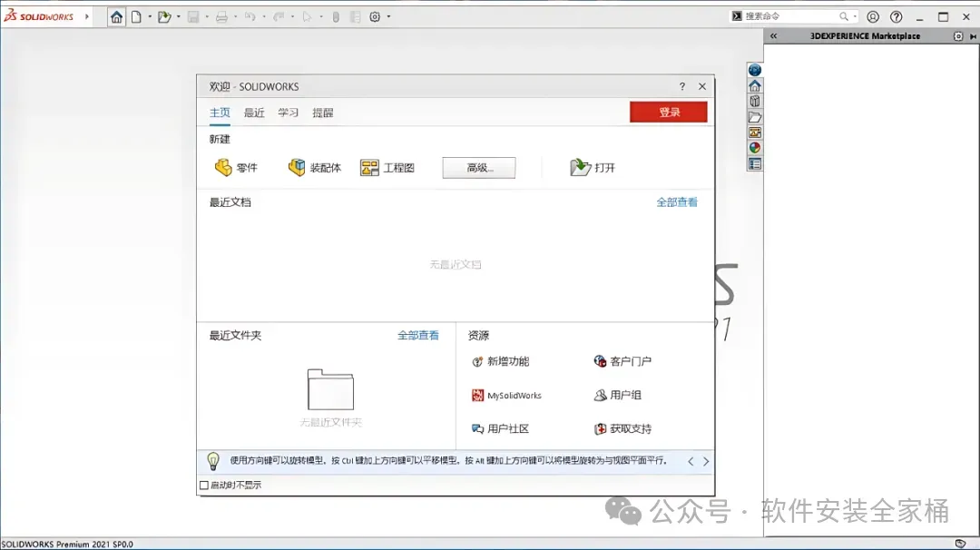980x550 pixels.
Task: Click the Save disk icon in toolbar
Action: [193, 17]
